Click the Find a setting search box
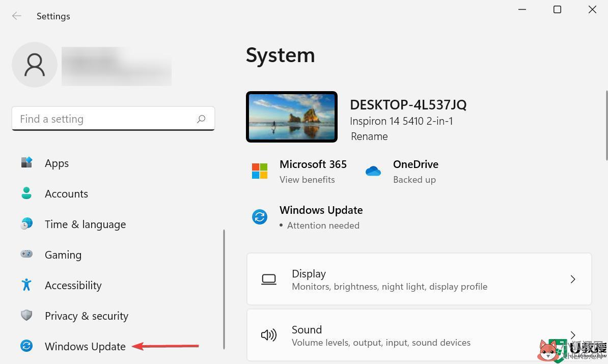 point(113,119)
